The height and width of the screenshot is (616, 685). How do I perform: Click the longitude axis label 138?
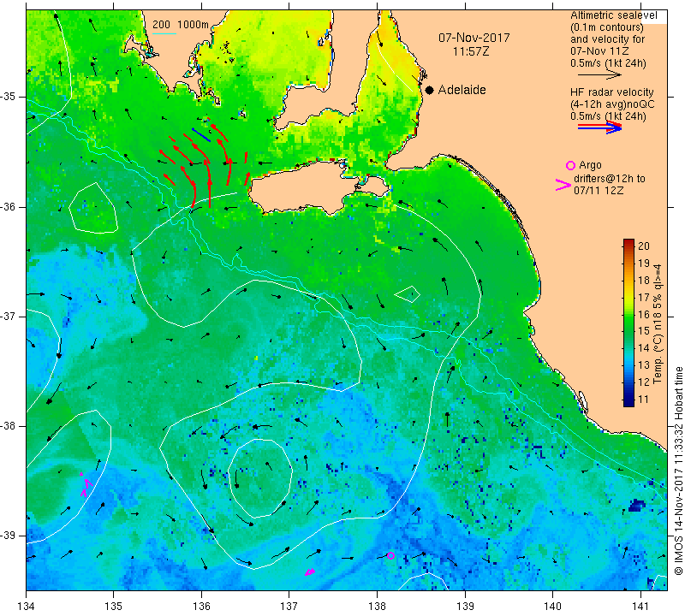coord(377,606)
